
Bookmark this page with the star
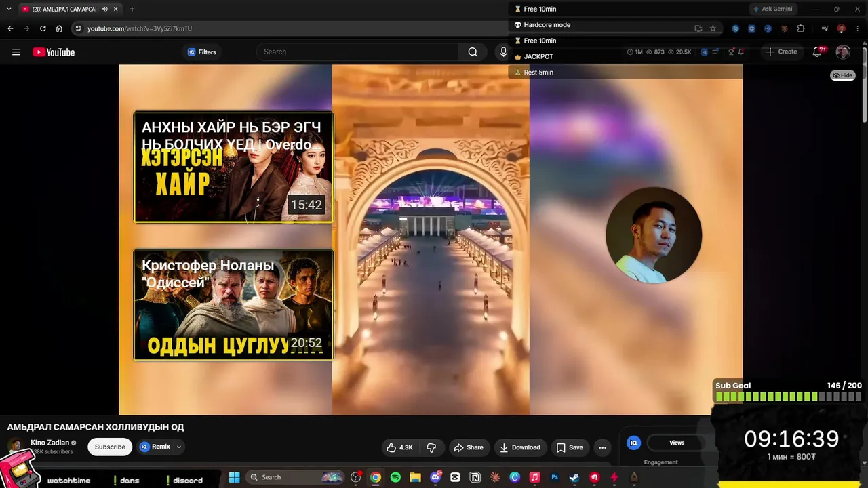713,28
